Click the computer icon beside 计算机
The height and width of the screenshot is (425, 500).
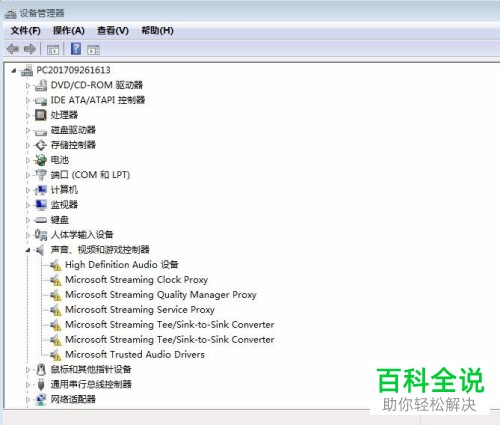click(41, 190)
